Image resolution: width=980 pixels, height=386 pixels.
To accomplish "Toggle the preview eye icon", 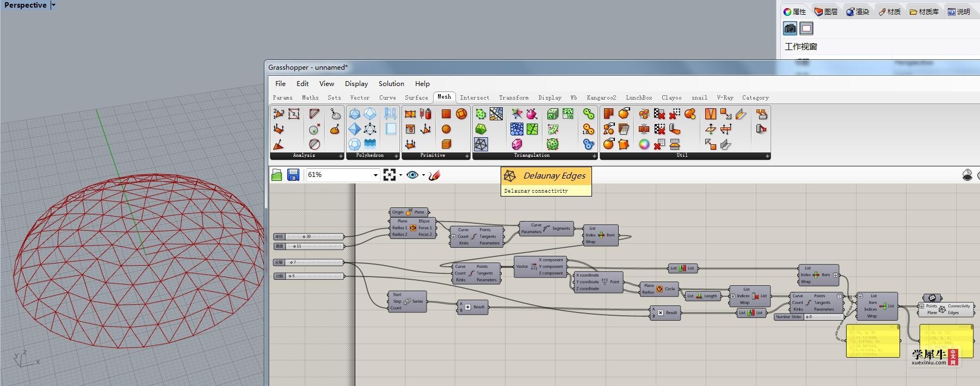I will click(x=412, y=175).
